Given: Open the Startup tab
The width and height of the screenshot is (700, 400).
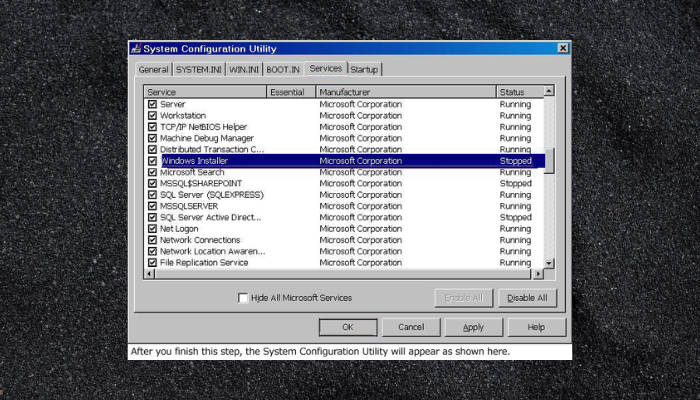Looking at the screenshot, I should [364, 70].
